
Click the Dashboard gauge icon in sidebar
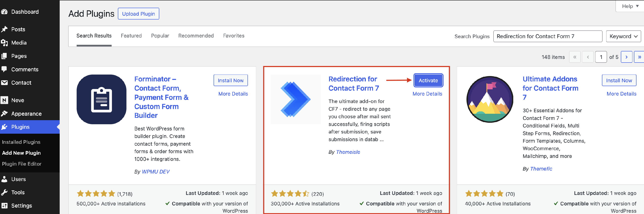click(4, 12)
